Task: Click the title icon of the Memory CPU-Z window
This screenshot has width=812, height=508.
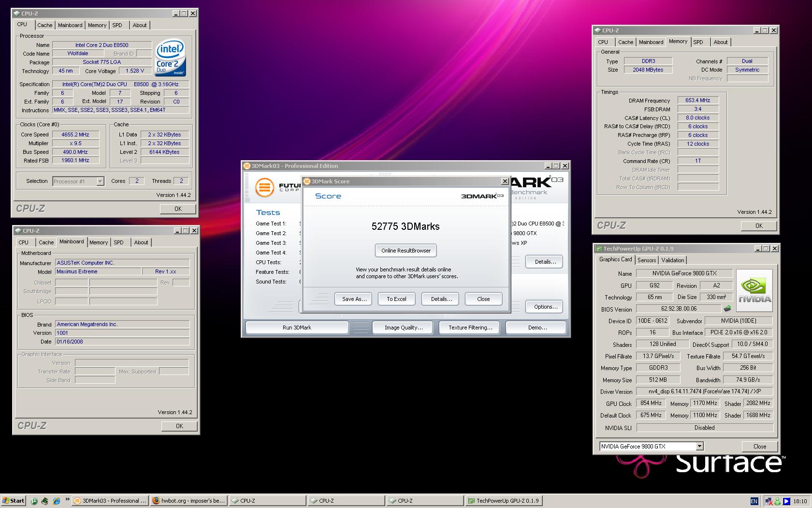Action: click(x=598, y=30)
